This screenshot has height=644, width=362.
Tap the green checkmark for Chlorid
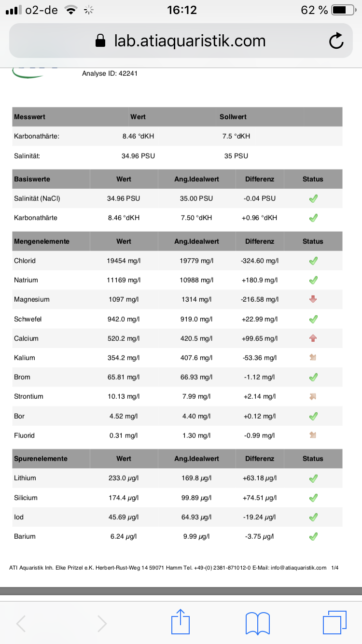click(x=313, y=261)
